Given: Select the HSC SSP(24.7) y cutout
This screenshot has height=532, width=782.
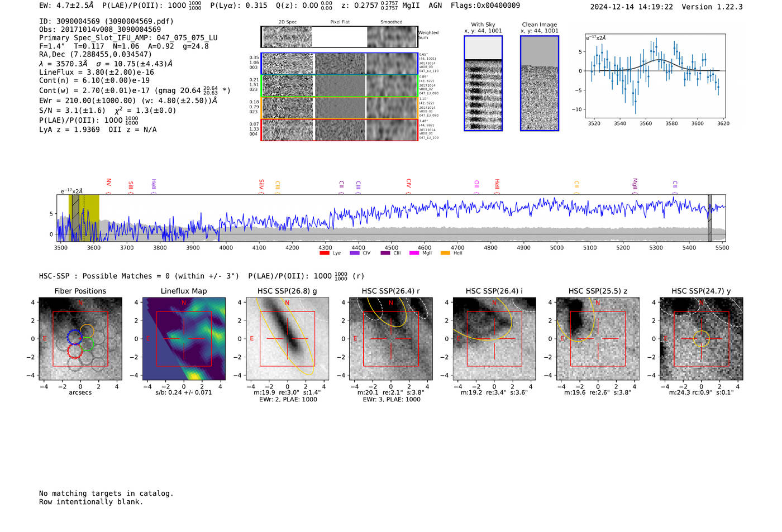Looking at the screenshot, I should [x=702, y=339].
